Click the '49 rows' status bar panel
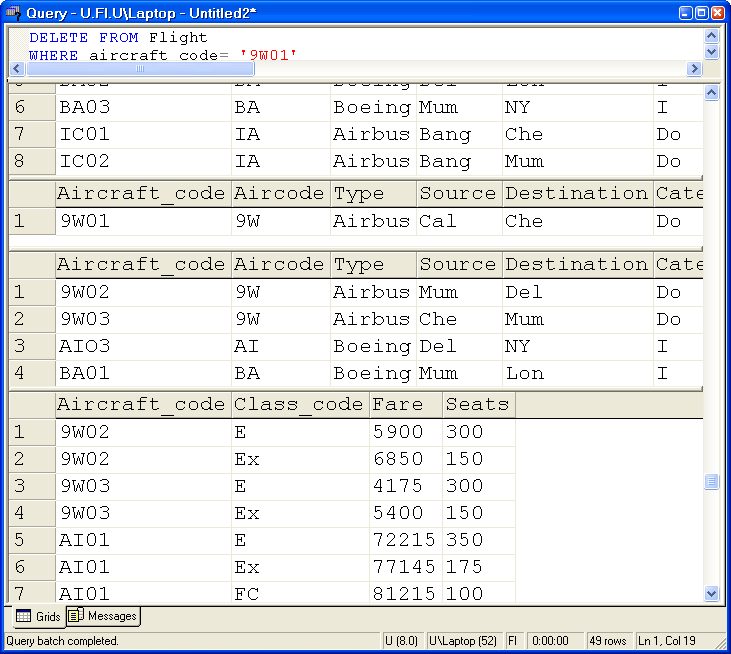This screenshot has height=654, width=731. 605,641
